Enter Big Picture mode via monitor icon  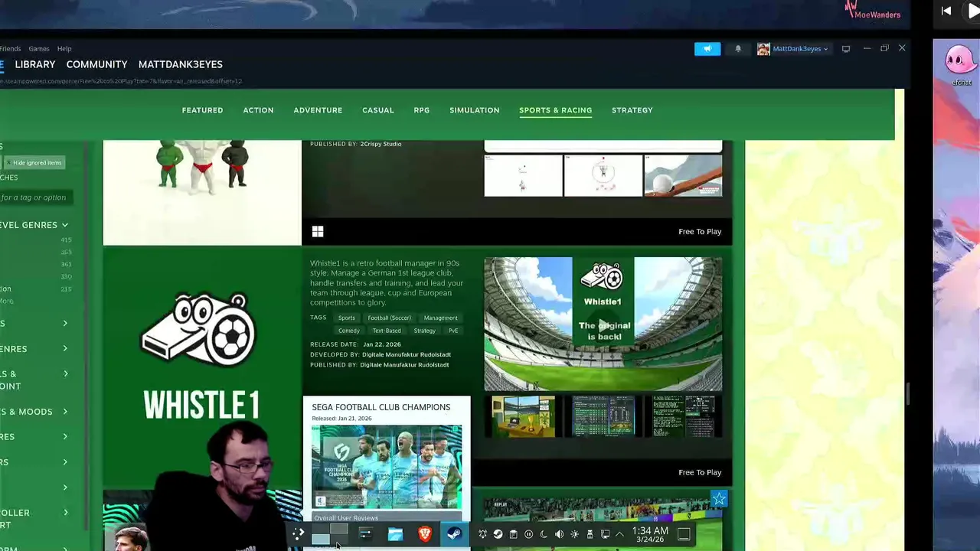coord(846,49)
